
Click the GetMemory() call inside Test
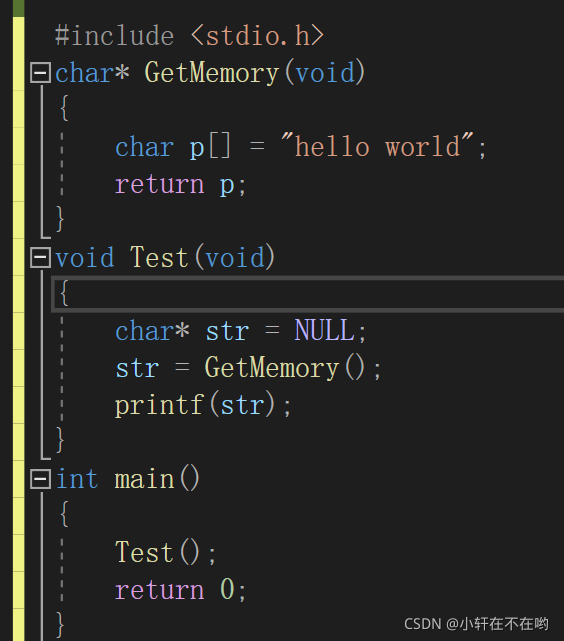click(284, 368)
